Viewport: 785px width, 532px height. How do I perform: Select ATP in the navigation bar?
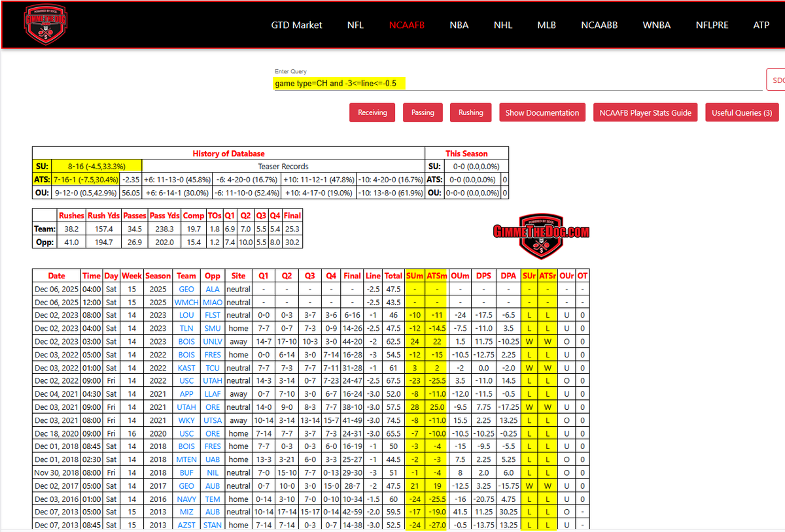[x=761, y=25]
